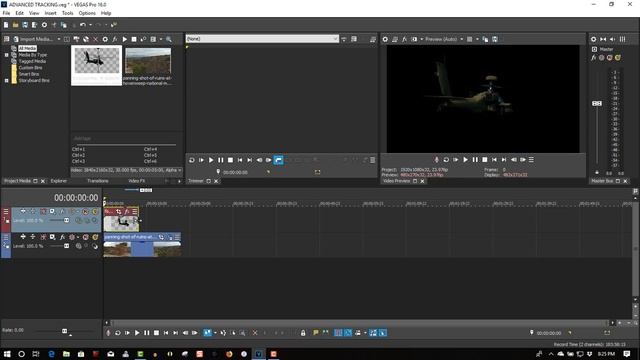The height and width of the screenshot is (360, 640).
Task: Start media preview in Project Media toolbar
Action: (124, 39)
